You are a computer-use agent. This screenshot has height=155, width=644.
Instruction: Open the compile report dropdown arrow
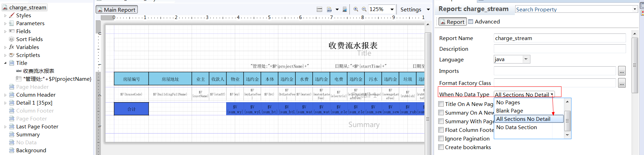tap(337, 9)
